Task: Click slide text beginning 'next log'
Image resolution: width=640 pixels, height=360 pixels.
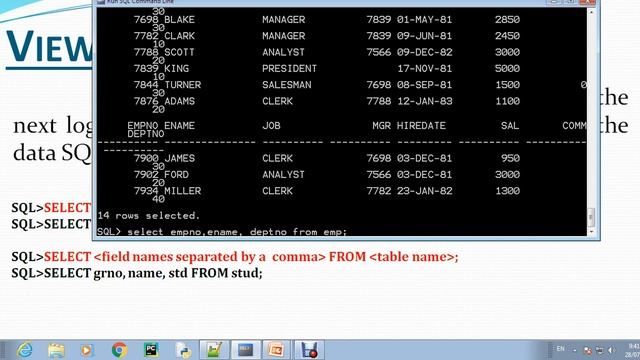Action: tap(53, 125)
